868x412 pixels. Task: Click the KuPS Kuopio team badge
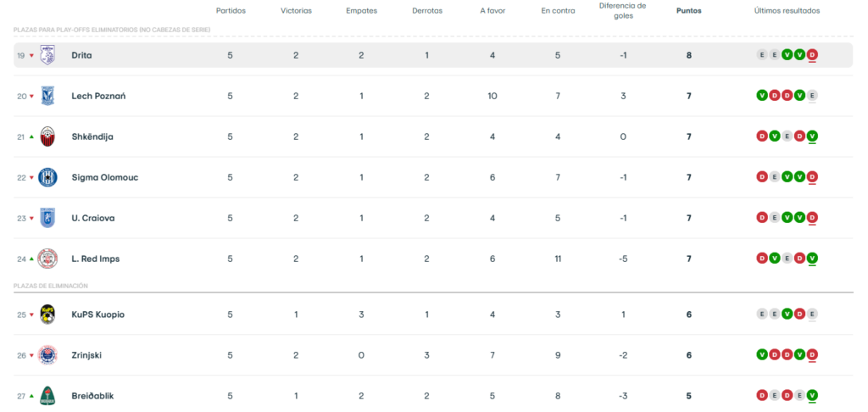coord(47,315)
